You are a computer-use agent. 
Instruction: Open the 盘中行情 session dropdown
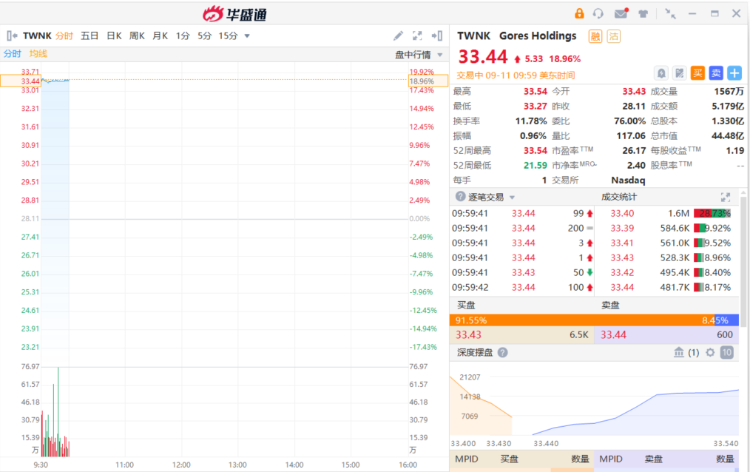point(419,55)
